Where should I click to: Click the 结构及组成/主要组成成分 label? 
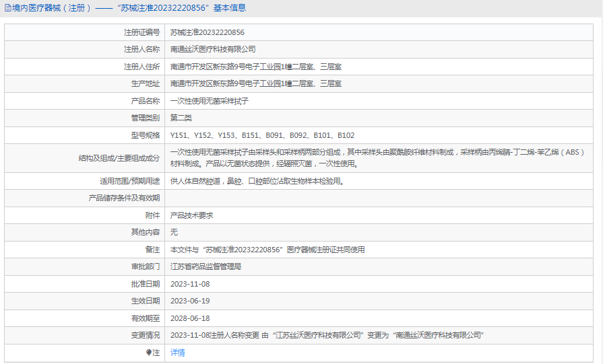tap(119, 158)
